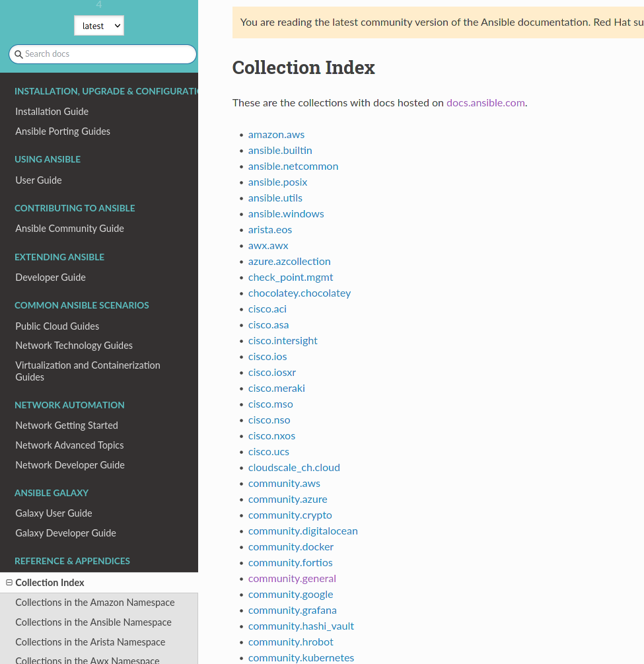Open the latest version dropdown
Image resolution: width=644 pixels, height=664 pixels.
98,26
